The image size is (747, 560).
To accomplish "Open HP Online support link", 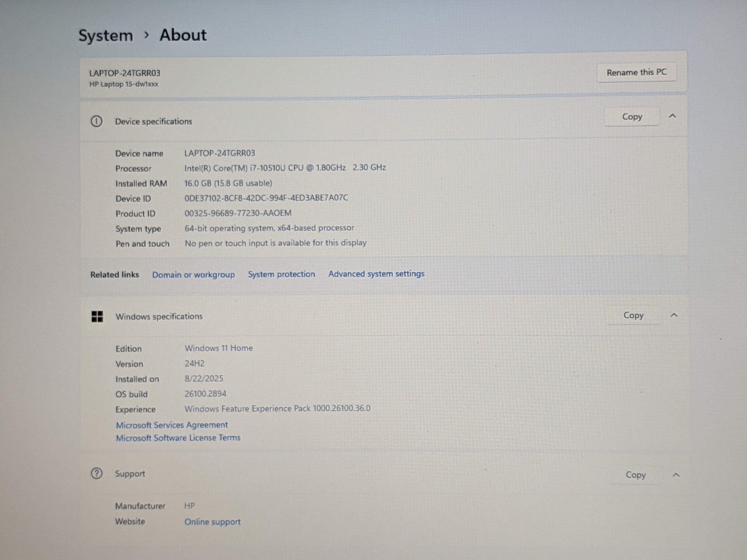I will pyautogui.click(x=212, y=522).
